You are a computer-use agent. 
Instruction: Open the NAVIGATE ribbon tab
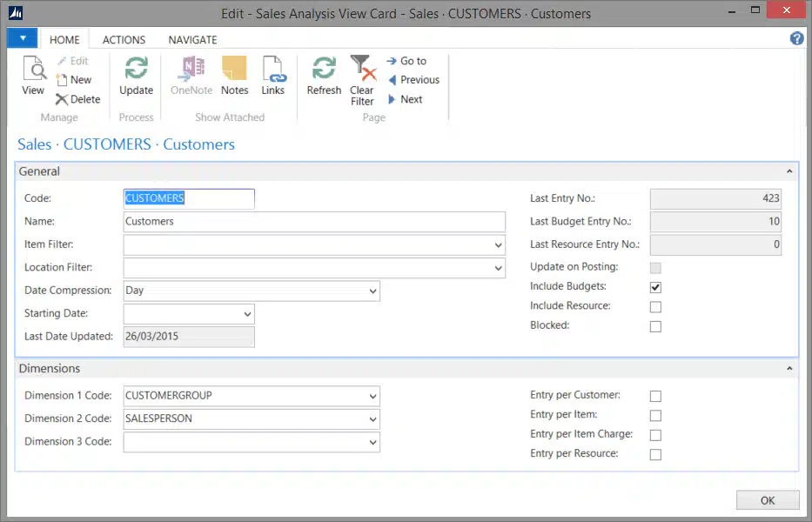pos(192,40)
